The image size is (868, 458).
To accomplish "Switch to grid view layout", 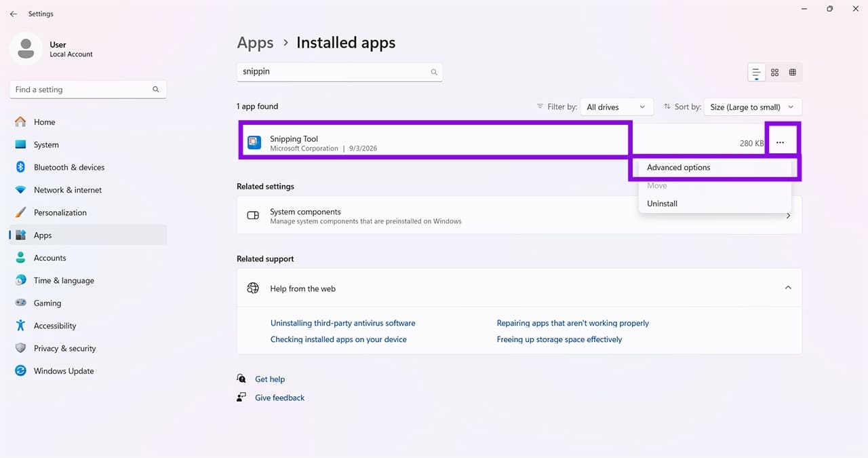I will (774, 73).
